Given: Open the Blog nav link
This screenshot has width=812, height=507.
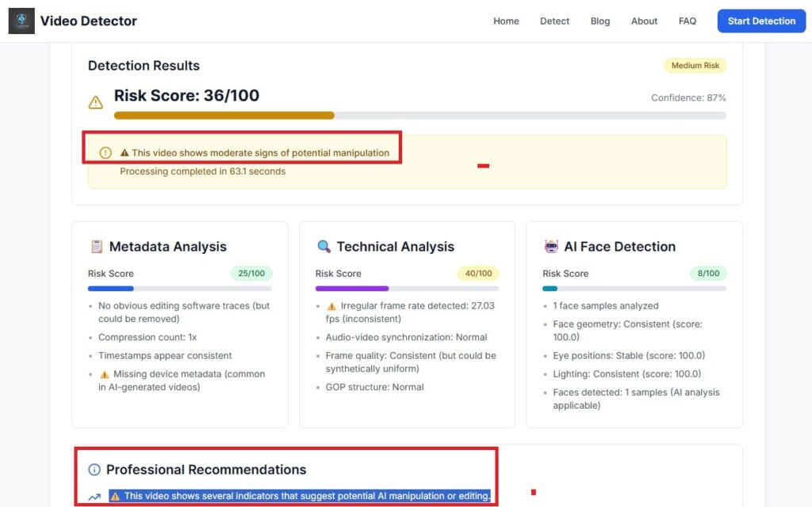Looking at the screenshot, I should tap(600, 21).
